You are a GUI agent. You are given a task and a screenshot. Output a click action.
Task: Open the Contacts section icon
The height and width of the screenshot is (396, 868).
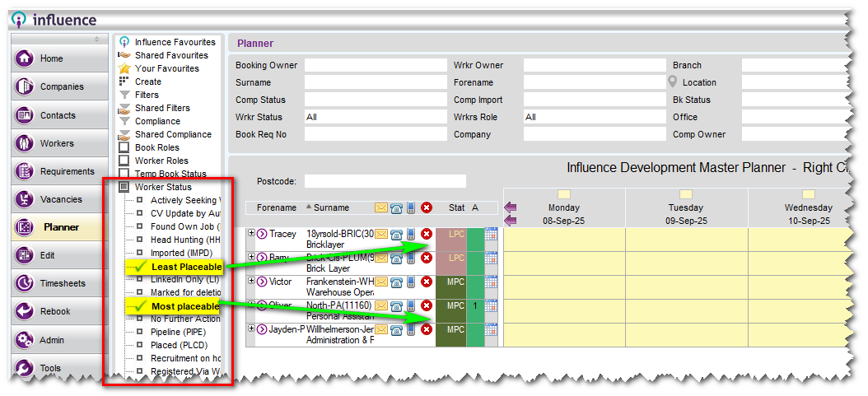[x=25, y=115]
